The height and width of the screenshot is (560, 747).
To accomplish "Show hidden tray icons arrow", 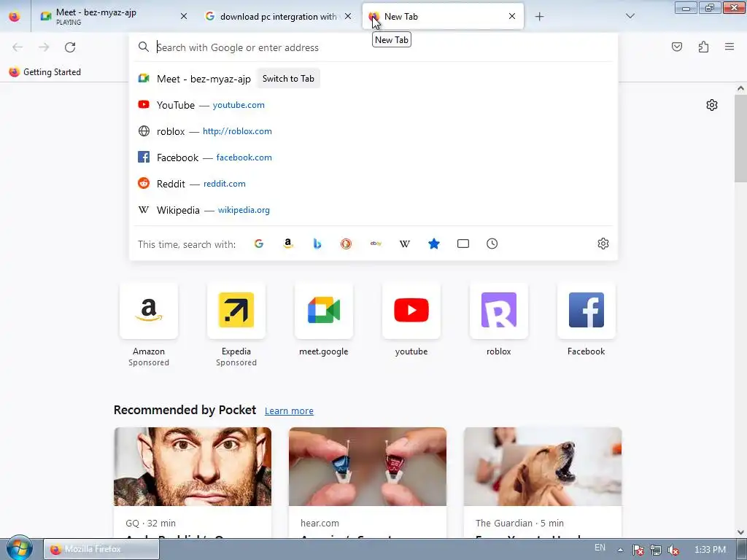I will coord(620,550).
